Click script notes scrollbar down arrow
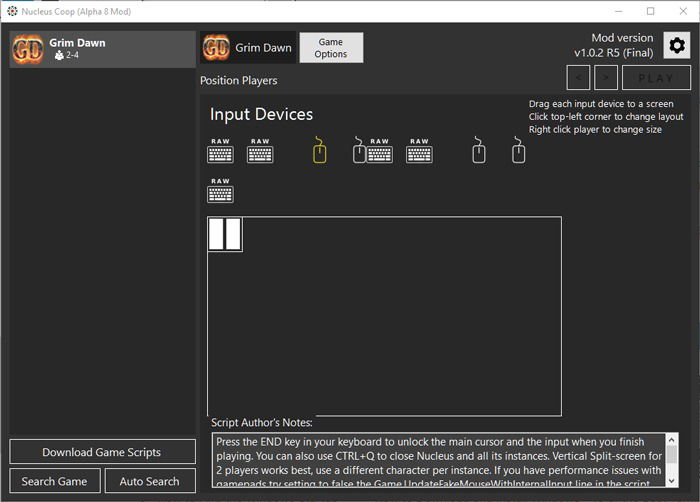700x502 pixels. [671, 481]
